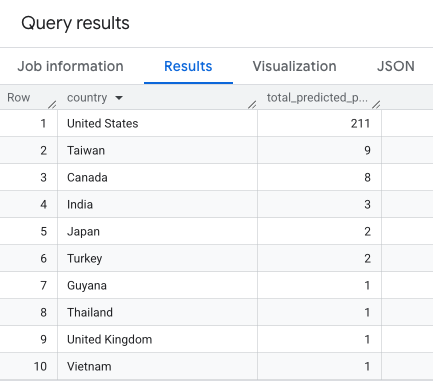Select the Results tab

tap(188, 66)
